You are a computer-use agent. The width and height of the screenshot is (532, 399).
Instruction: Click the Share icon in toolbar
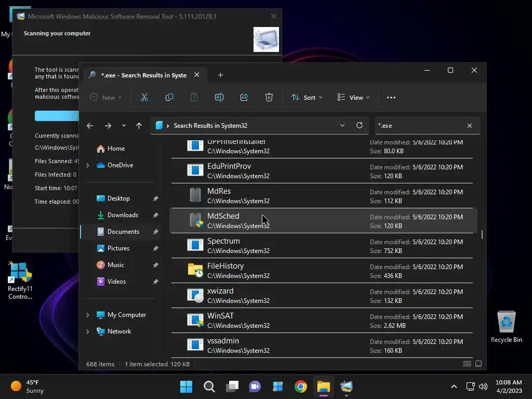click(x=244, y=97)
